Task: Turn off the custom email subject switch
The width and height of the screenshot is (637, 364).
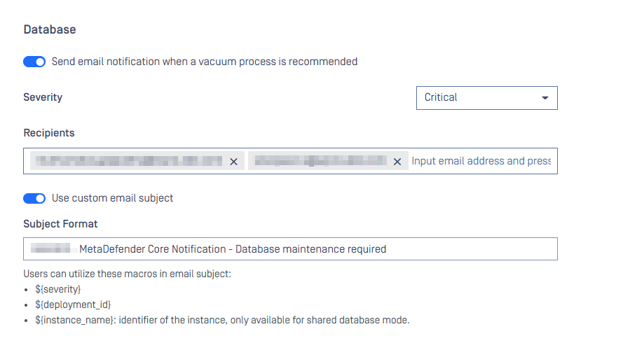Action: click(34, 198)
